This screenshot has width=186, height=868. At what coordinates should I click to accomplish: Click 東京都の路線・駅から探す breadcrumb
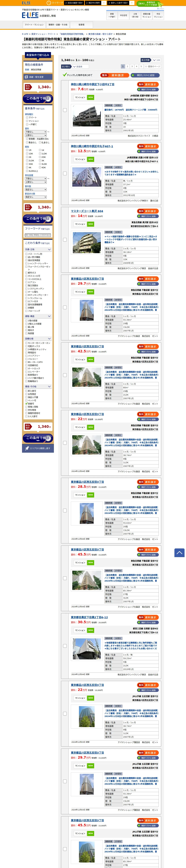101,34
